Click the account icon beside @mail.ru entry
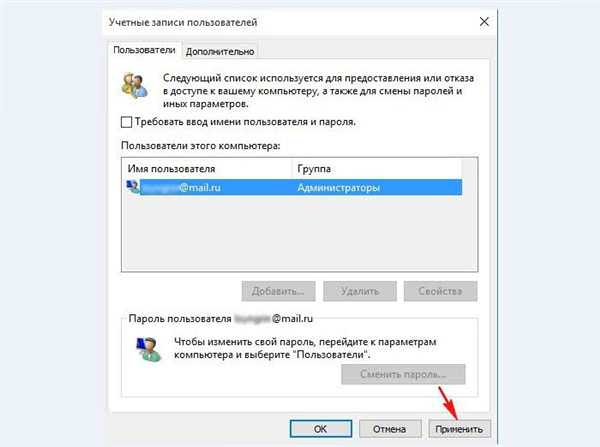 pyautogui.click(x=133, y=187)
